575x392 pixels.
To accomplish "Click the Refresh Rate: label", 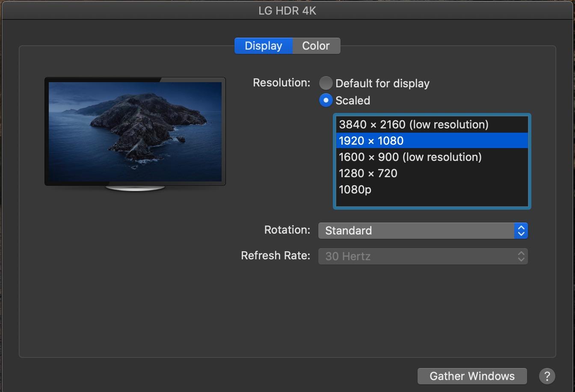I will point(276,255).
